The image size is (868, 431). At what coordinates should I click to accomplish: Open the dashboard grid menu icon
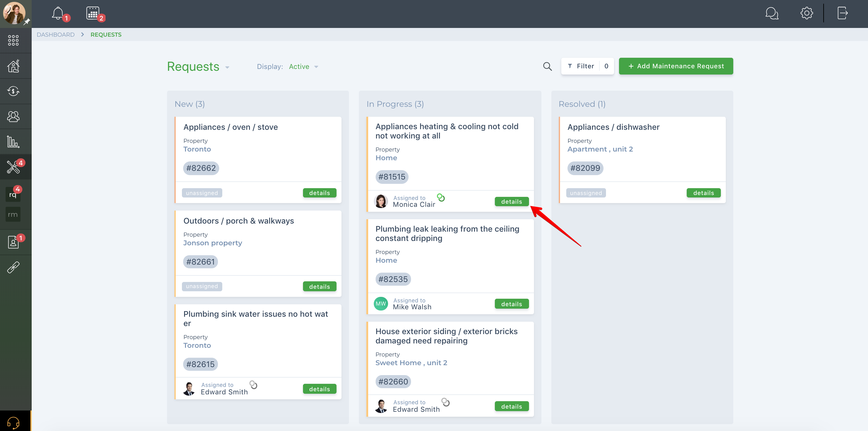13,40
